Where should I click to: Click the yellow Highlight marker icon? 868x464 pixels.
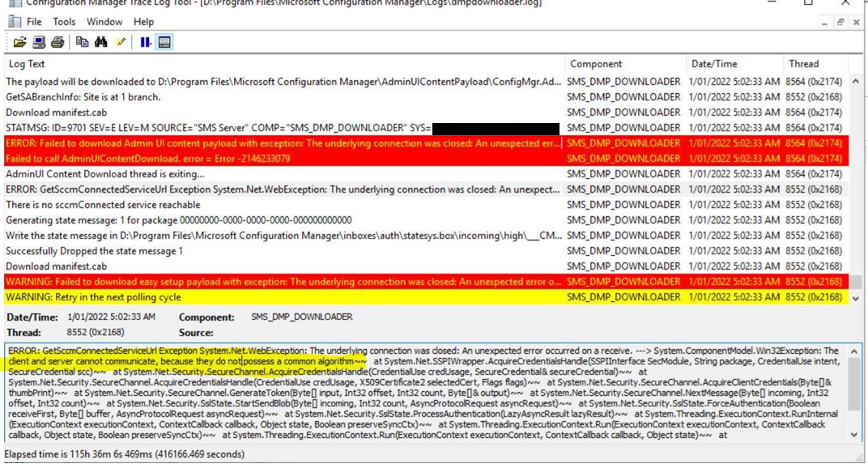[x=120, y=42]
